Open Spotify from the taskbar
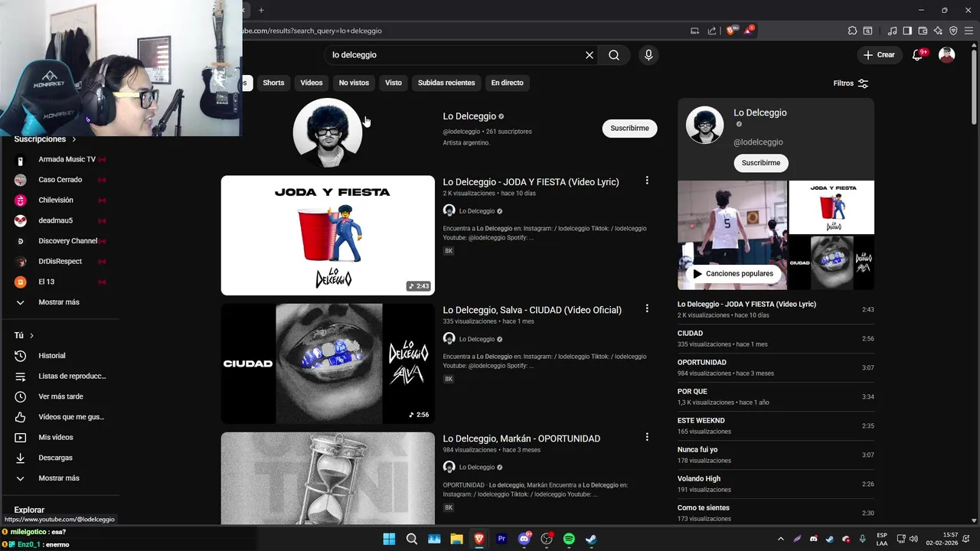Screen dimensions: 980x551 tap(569, 539)
